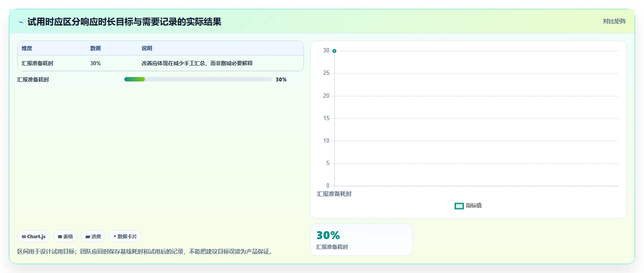The image size is (644, 273).
Task: Click the lightning icon beside the title
Action: click(x=21, y=22)
